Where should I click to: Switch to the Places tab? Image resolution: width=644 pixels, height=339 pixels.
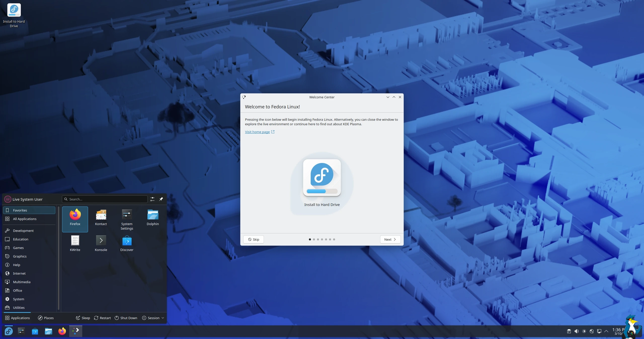(x=46, y=318)
